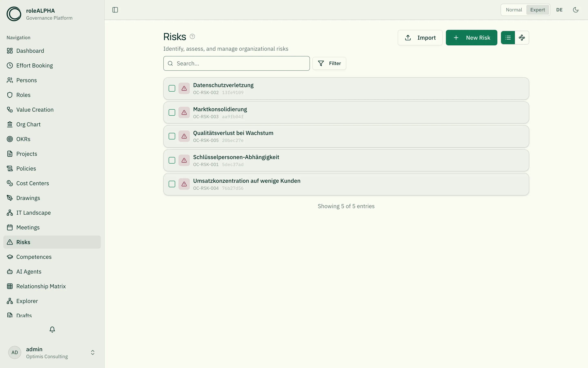Image resolution: width=588 pixels, height=368 pixels.
Task: Tick checkbox for Qualitätsverlust bei Wachstum
Action: (172, 136)
